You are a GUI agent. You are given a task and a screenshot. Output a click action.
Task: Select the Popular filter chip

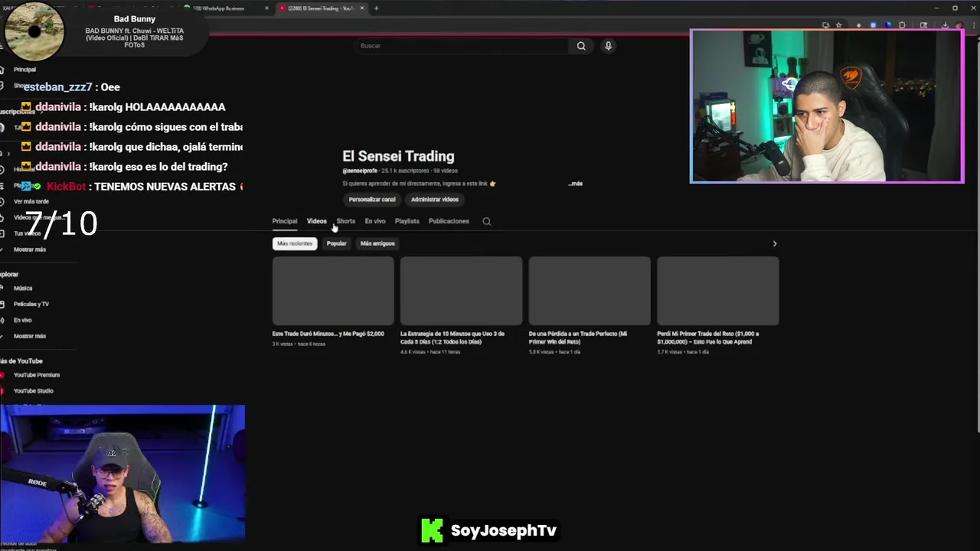point(337,243)
